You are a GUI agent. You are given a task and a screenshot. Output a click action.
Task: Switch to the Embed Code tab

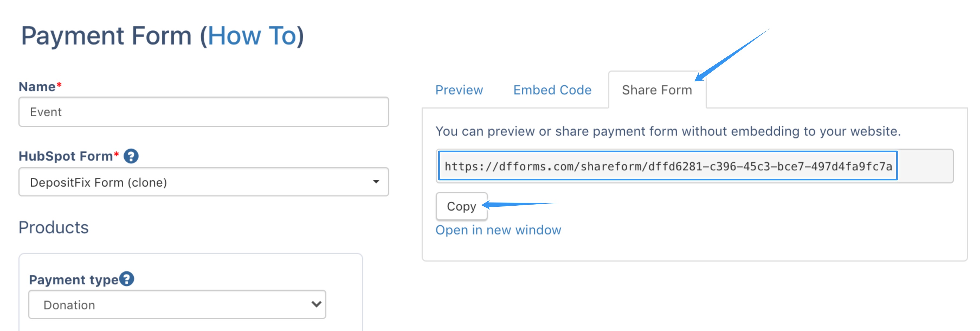552,90
